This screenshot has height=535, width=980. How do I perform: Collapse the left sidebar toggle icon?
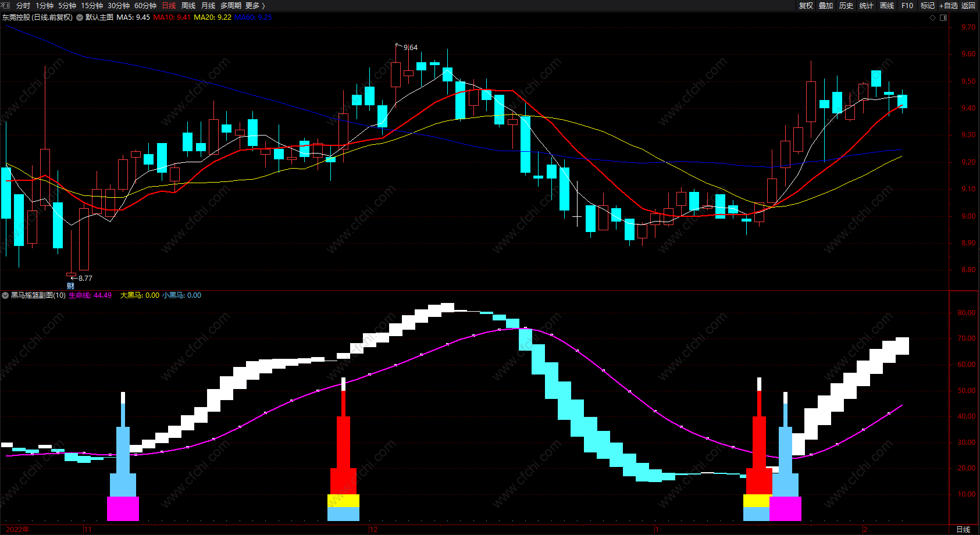coord(6,5)
